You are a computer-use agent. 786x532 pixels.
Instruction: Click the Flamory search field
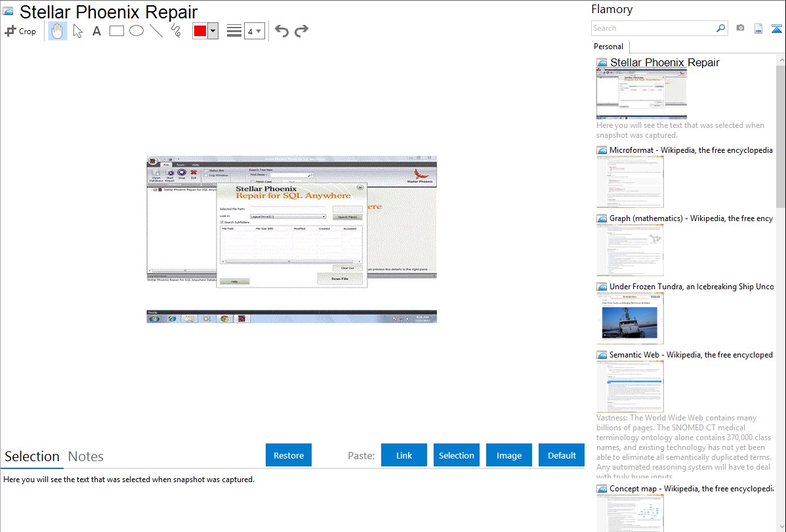coord(653,28)
